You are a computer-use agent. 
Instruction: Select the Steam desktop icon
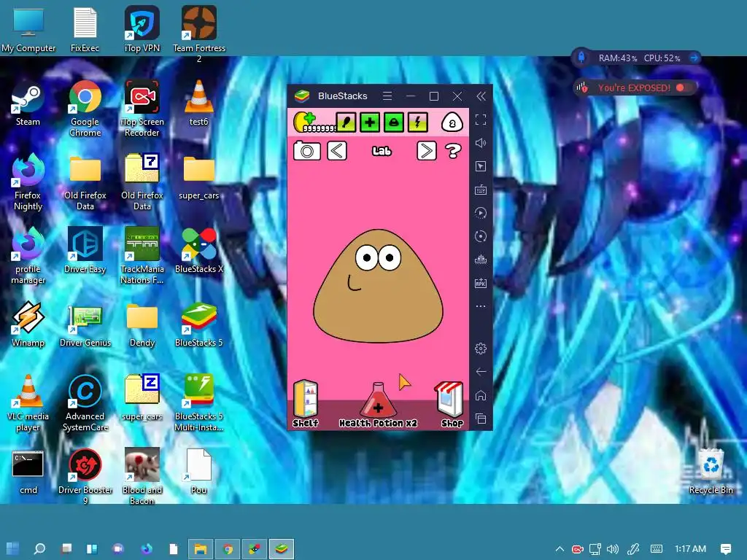point(28,104)
